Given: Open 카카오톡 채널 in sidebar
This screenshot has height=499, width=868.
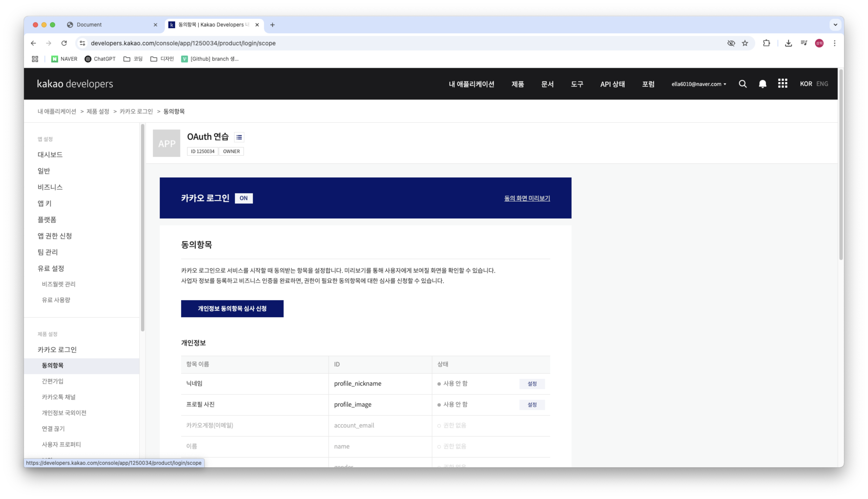Looking at the screenshot, I should point(59,397).
